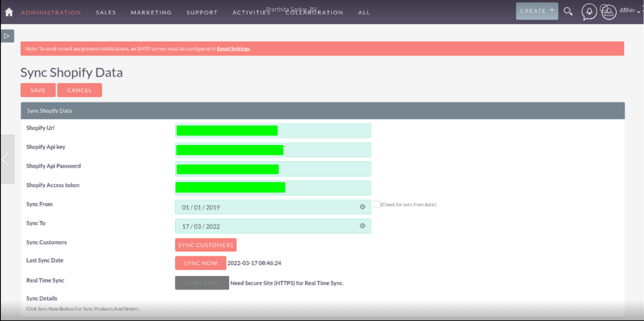Open notifications bell icon
The image size is (644, 321).
[589, 12]
